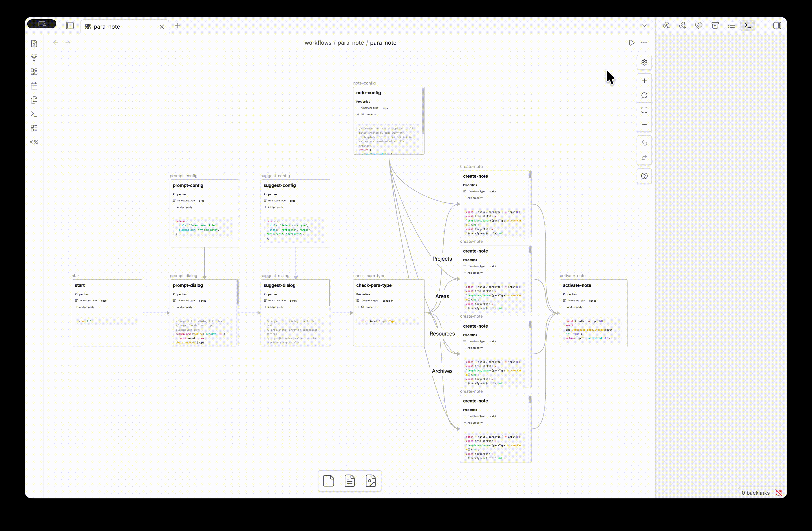Image resolution: width=812 pixels, height=531 pixels.
Task: Toggle sync status icon in status bar
Action: click(x=778, y=492)
